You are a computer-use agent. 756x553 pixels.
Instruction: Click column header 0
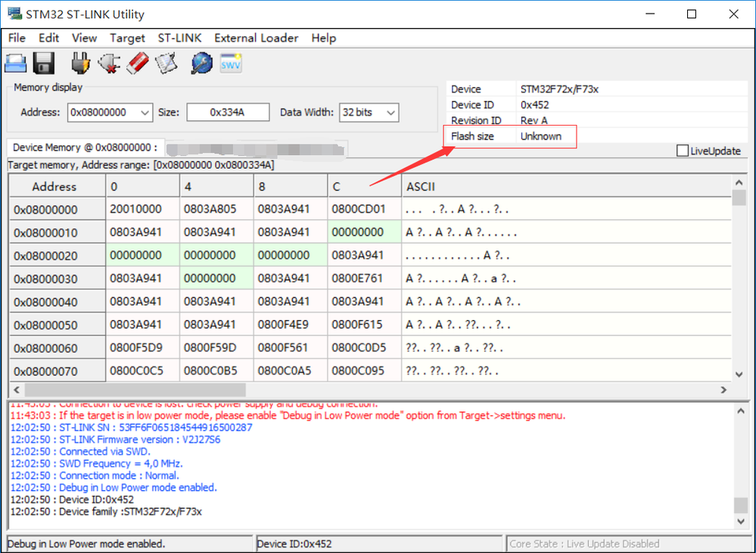click(143, 186)
